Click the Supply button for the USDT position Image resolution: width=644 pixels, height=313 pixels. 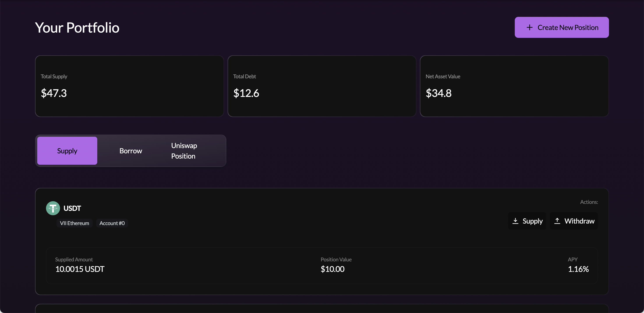coord(527,221)
